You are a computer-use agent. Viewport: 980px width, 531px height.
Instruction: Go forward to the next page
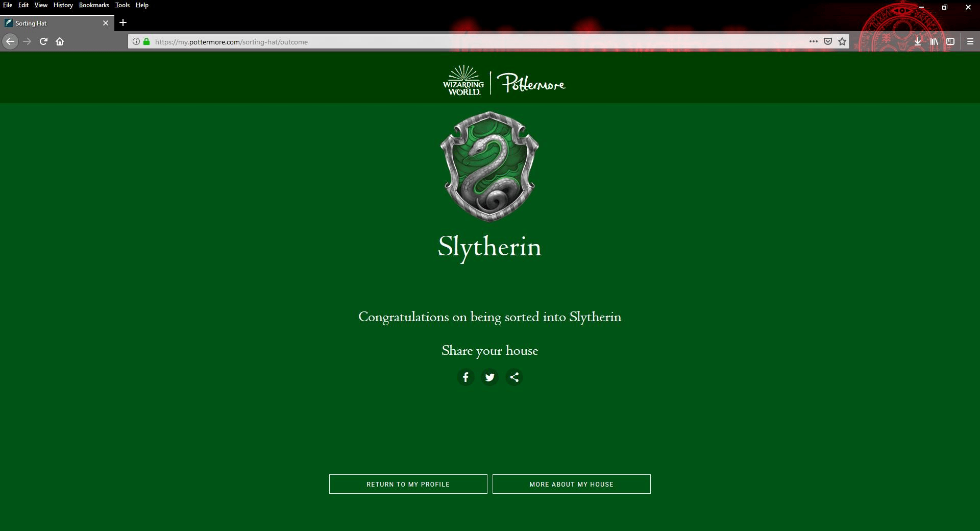27,41
